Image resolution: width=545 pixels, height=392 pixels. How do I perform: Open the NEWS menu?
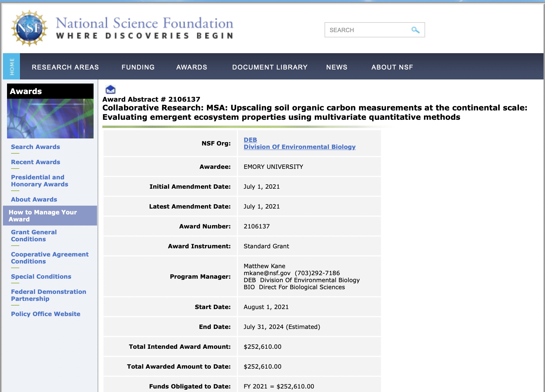(x=337, y=67)
